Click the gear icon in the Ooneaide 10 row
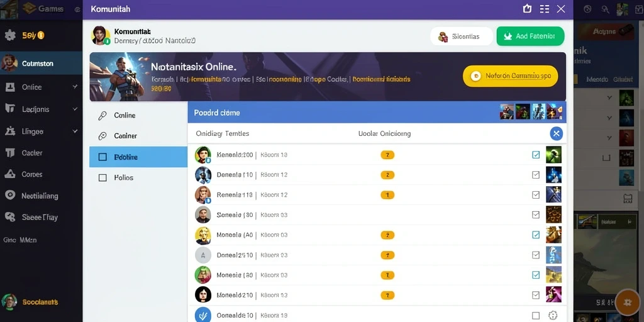Screen dimensions: 644x322 (x=553, y=316)
